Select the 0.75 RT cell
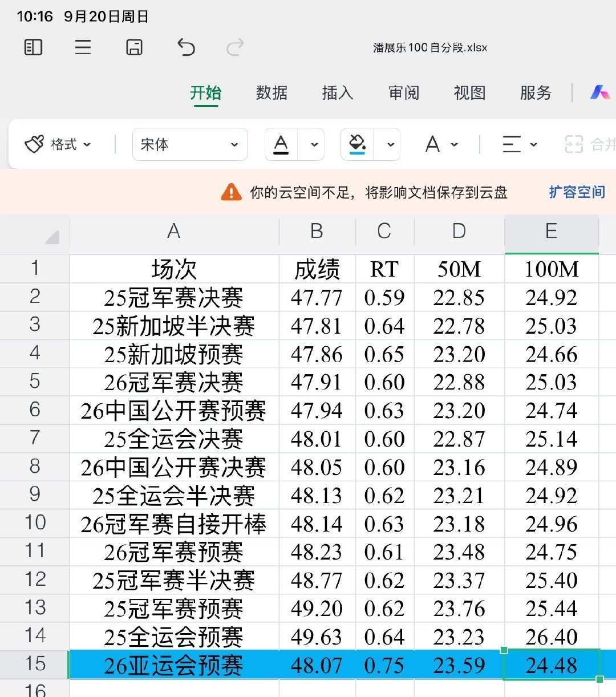 coord(384,665)
